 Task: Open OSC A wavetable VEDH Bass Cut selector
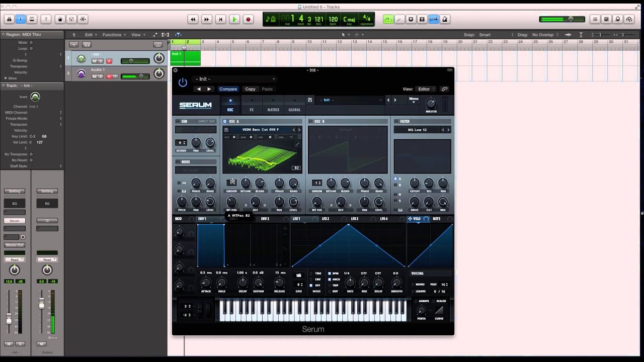[x=260, y=130]
